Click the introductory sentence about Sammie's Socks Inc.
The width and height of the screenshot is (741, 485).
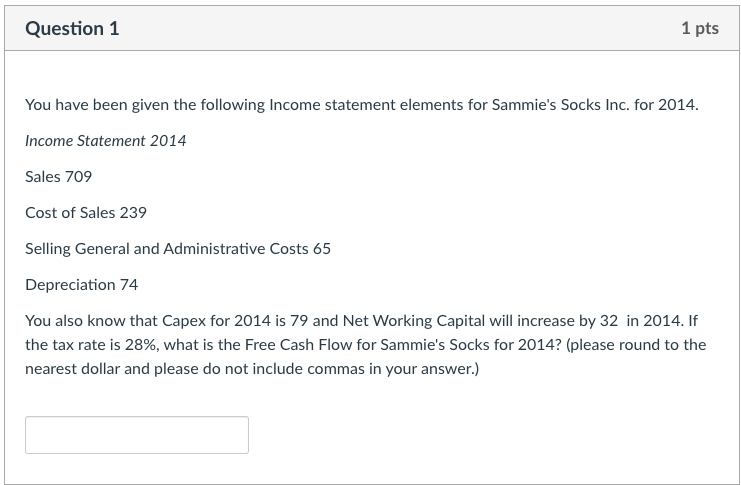point(362,104)
